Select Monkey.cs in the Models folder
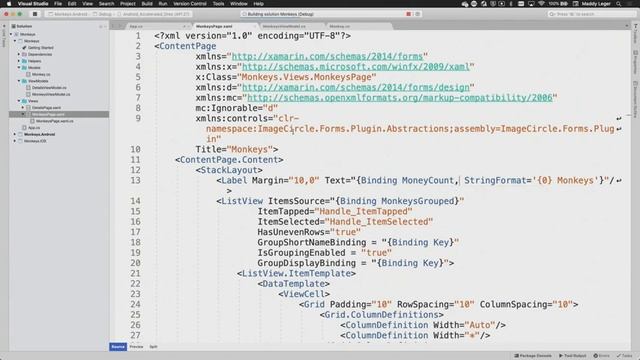 (41, 74)
